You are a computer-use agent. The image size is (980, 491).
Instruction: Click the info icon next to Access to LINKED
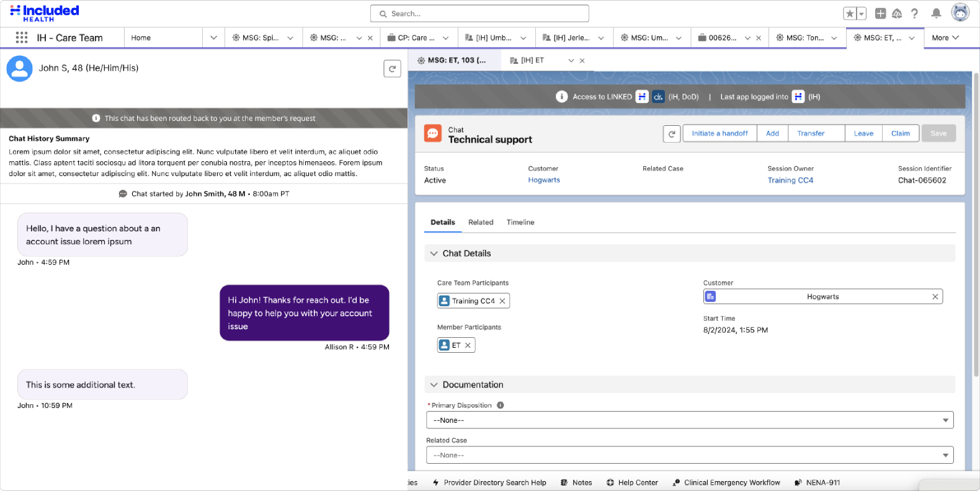tap(561, 97)
